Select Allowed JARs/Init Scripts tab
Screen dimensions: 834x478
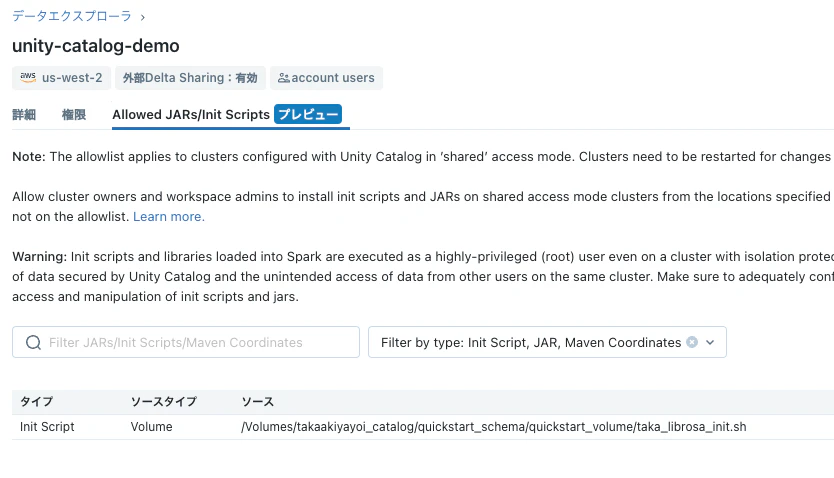click(191, 115)
